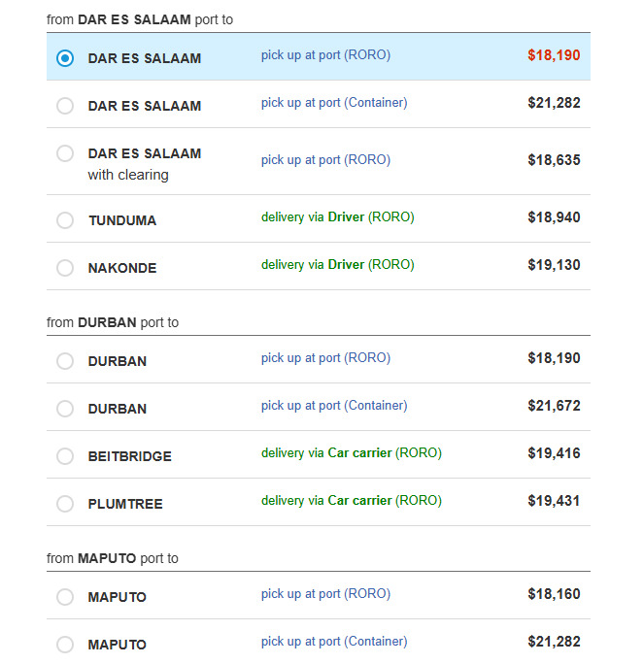Click Beitbridge "delivery via Car carrier (RORO)" text
644x664 pixels.
[x=351, y=453]
